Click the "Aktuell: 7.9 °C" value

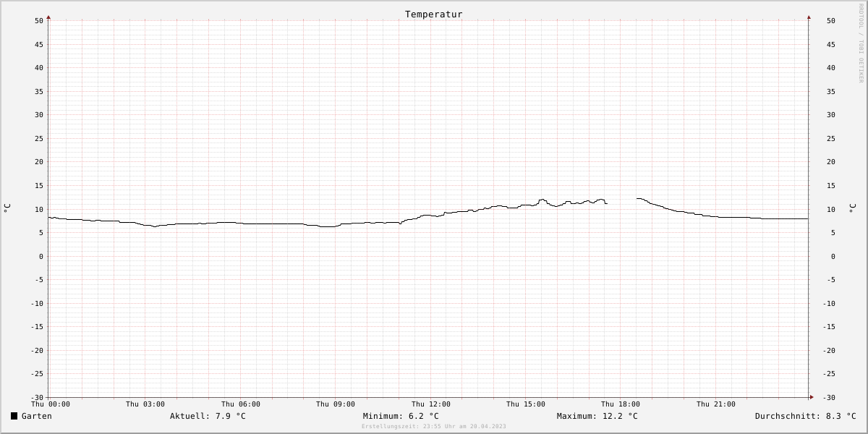click(208, 416)
